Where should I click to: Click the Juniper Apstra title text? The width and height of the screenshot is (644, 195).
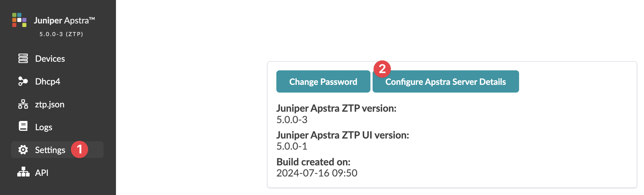tap(64, 20)
